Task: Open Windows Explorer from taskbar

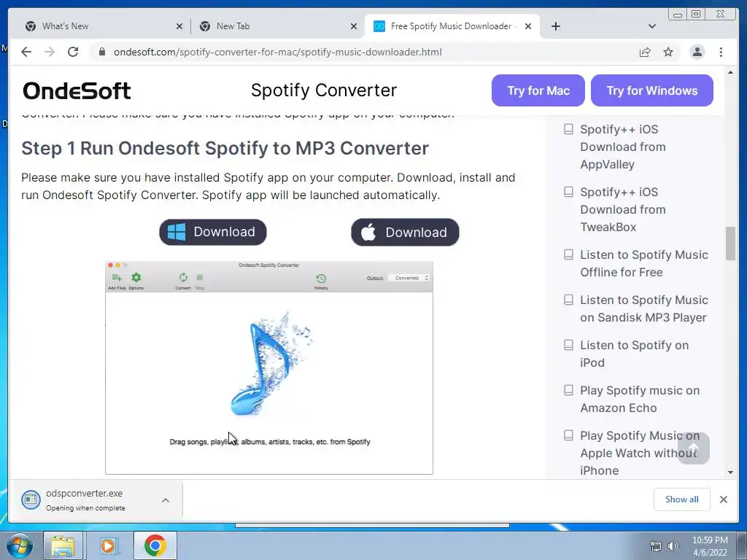Action: coord(63,545)
